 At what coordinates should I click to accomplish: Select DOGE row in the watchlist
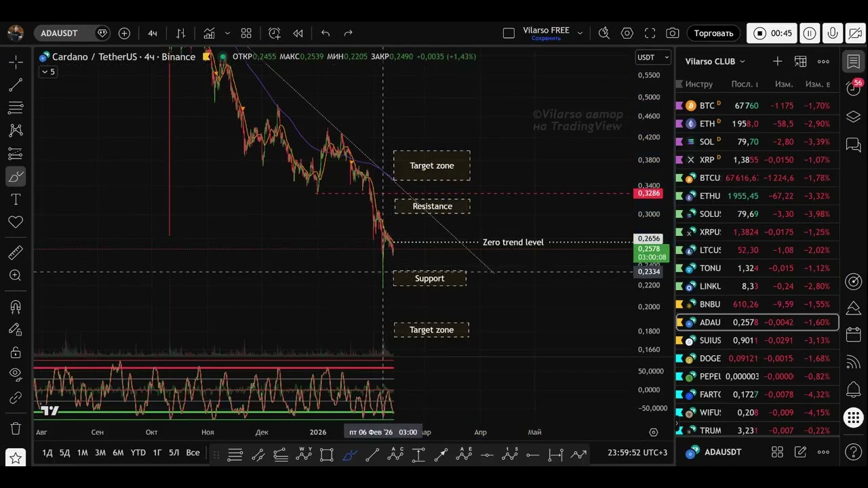[x=758, y=359]
